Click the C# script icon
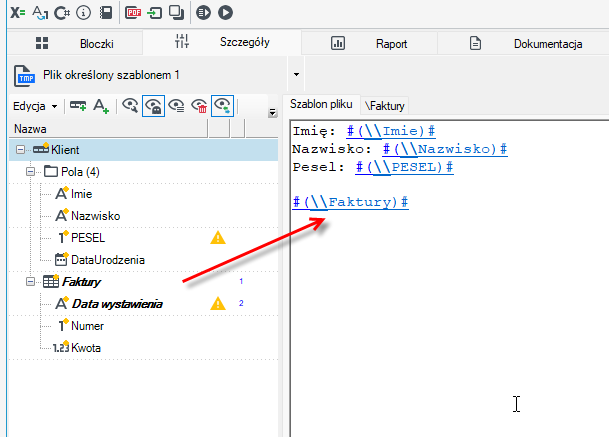This screenshot has height=437, width=609. point(62,13)
